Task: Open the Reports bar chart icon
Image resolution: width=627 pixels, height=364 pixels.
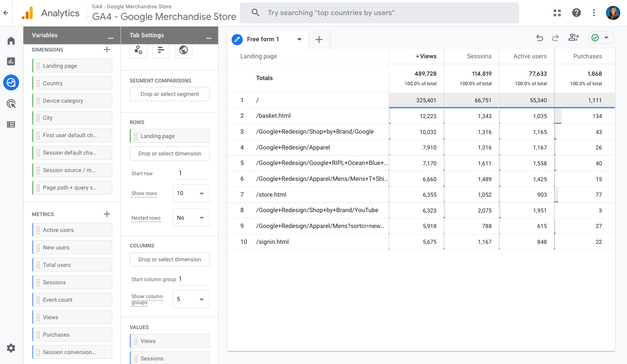Action: point(11,61)
